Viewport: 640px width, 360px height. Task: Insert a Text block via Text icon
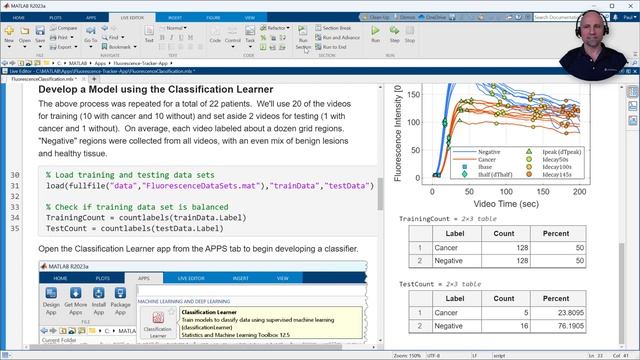[149, 31]
